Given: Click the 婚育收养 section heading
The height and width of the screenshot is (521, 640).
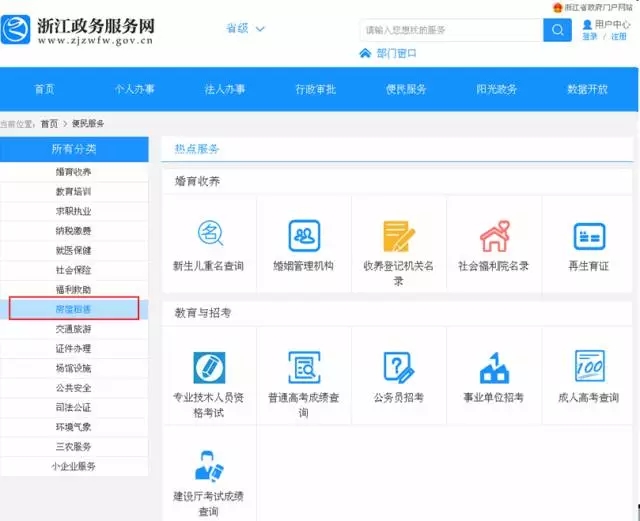Looking at the screenshot, I should click(x=197, y=181).
